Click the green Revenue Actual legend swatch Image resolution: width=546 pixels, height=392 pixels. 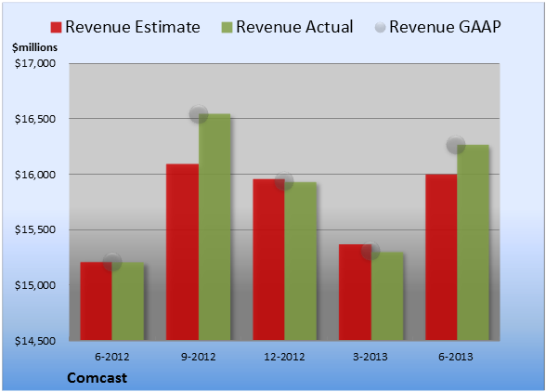227,27
